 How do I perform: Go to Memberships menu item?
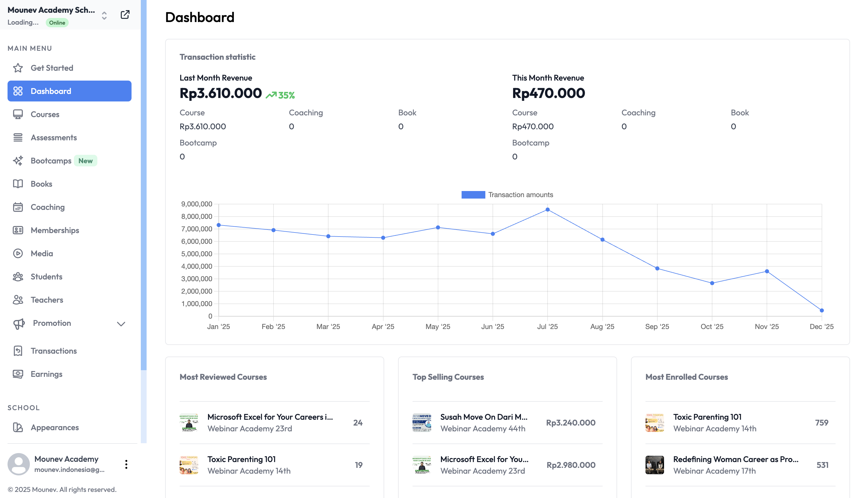click(x=55, y=230)
